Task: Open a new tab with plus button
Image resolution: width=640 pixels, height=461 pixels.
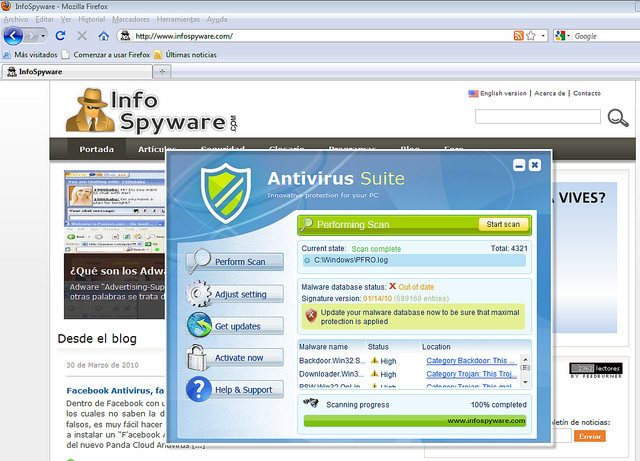Action: [x=163, y=72]
